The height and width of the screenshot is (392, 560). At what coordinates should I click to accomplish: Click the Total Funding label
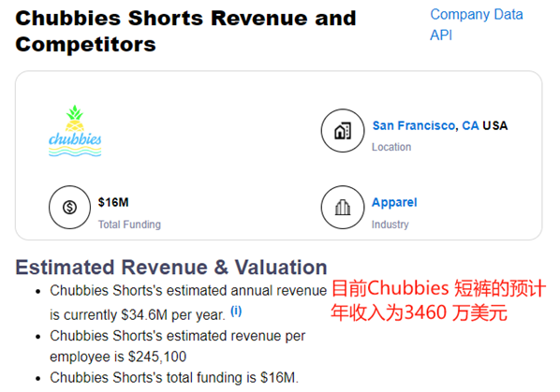[129, 225]
